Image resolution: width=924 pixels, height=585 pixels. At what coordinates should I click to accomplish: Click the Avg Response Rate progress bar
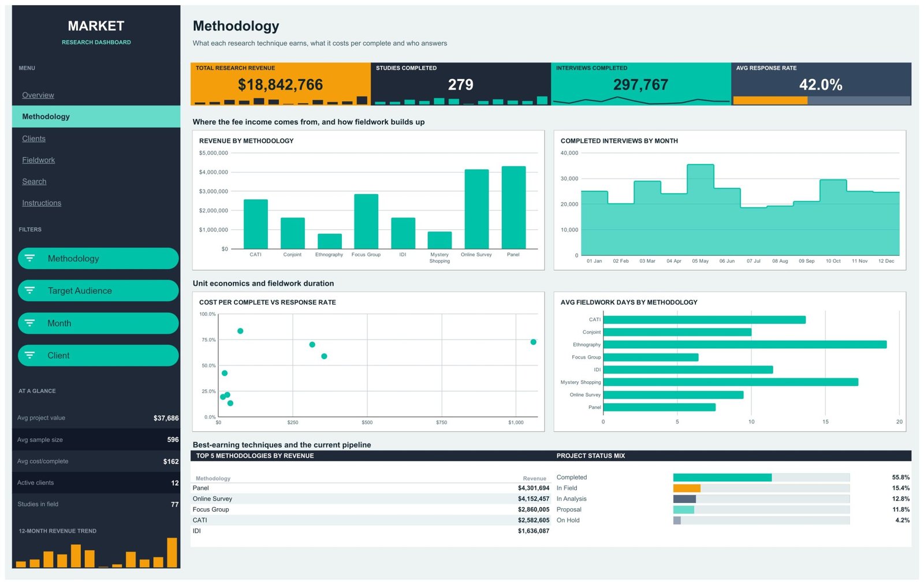click(x=821, y=100)
